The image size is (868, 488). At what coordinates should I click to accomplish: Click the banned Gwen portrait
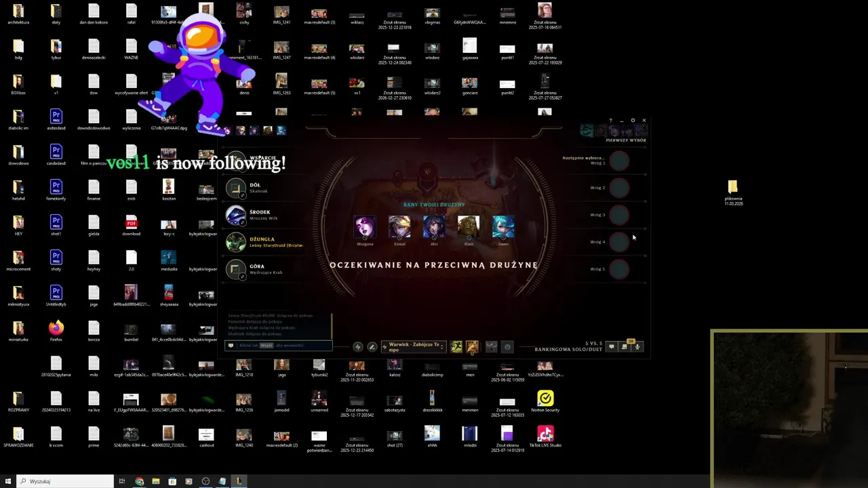click(x=503, y=227)
